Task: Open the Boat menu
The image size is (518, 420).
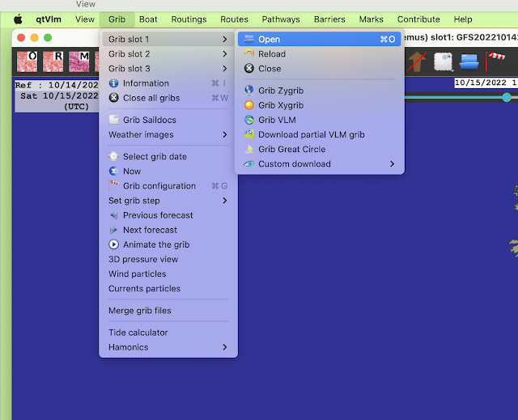Action: (x=148, y=19)
